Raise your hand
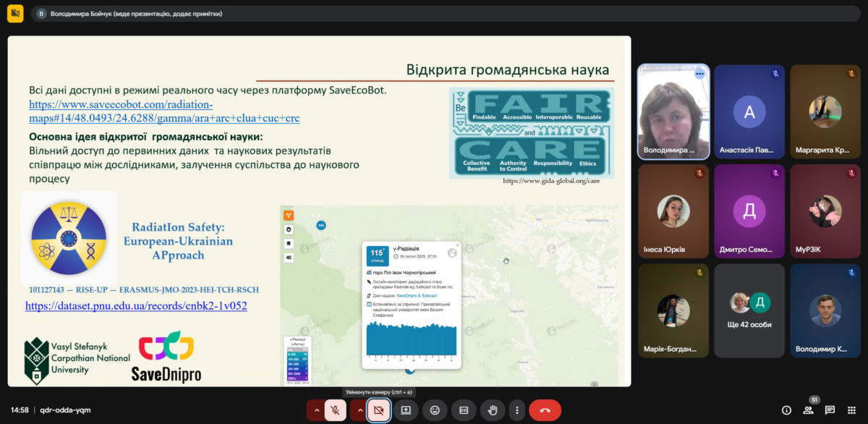868x424 pixels. (493, 410)
